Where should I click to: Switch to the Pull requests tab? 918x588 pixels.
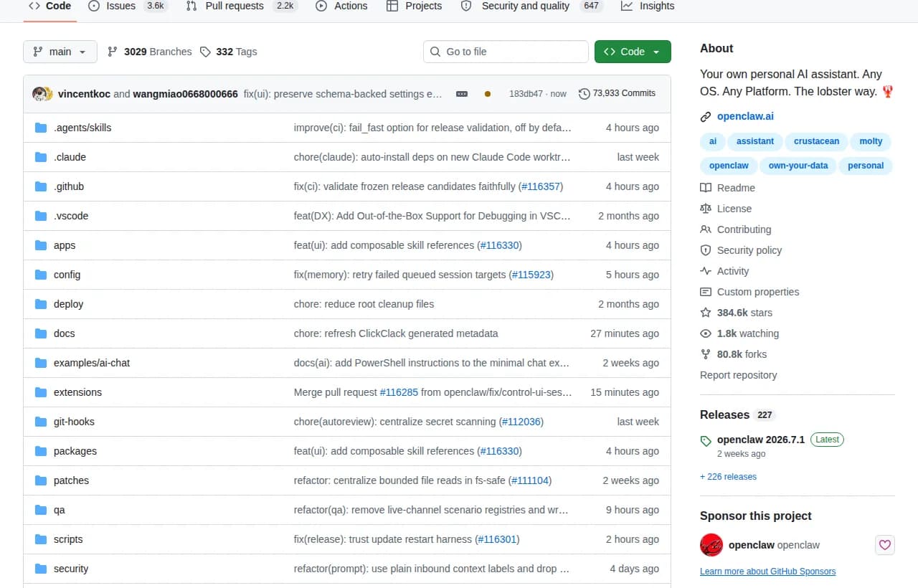tap(242, 6)
